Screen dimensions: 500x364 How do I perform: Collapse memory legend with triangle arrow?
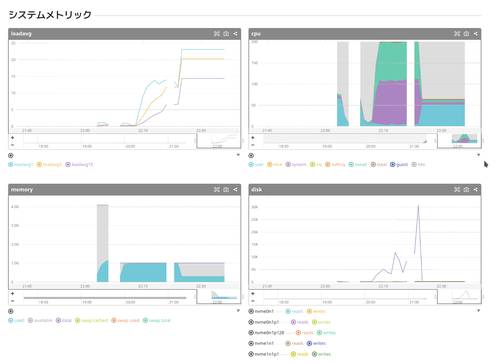click(238, 311)
